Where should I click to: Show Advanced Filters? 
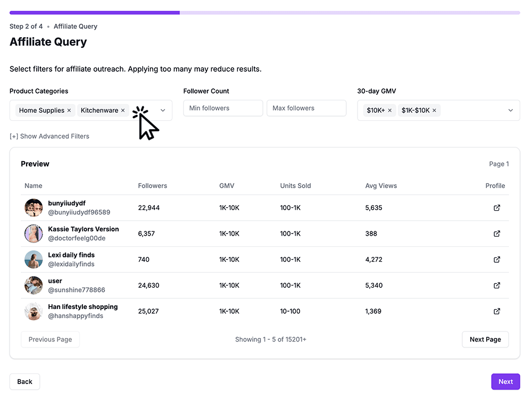pos(49,136)
